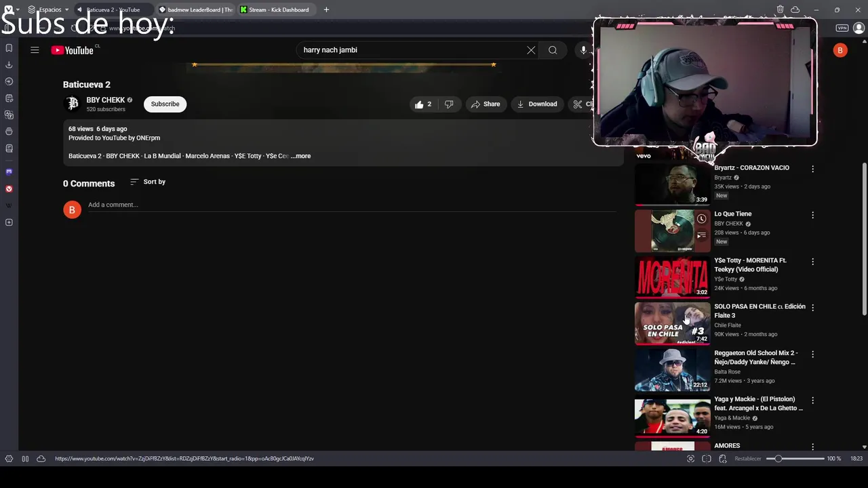Open the Wikipedia web panel
868x488 pixels.
[9, 205]
